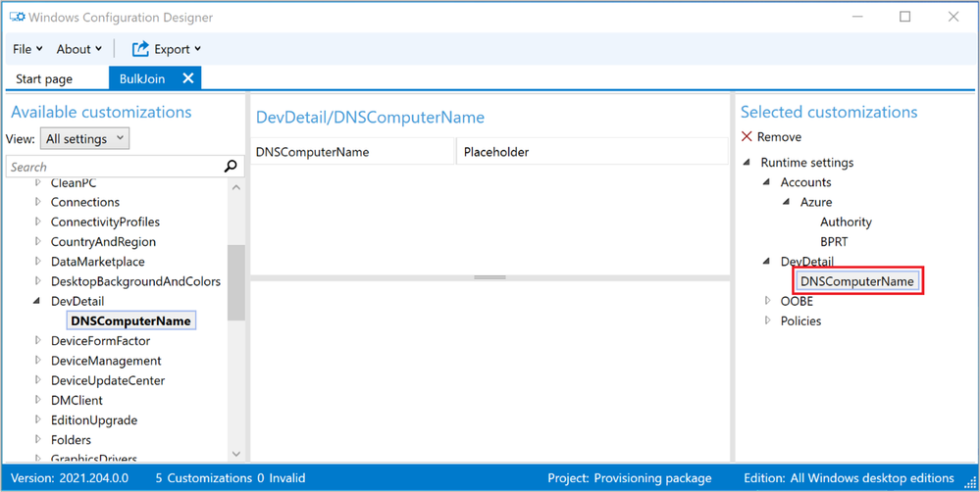The height and width of the screenshot is (492, 980).
Task: Expand the EditionUpgrade node
Action: (x=38, y=420)
